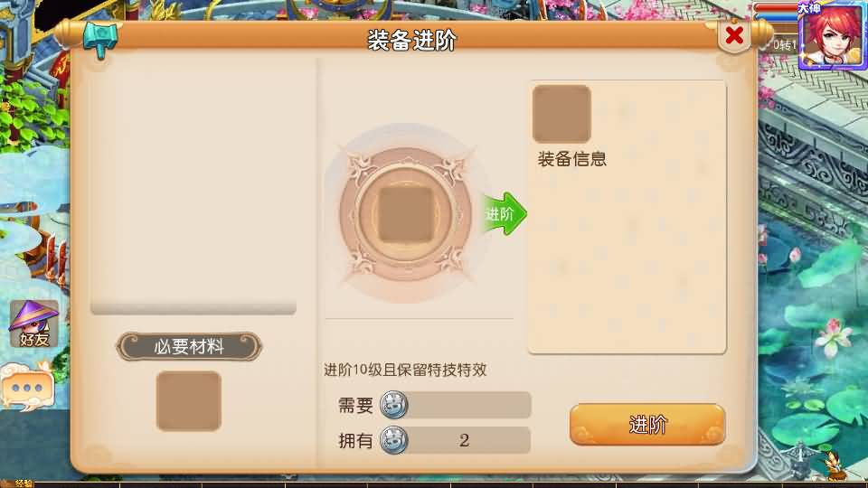
Task: Click the 装备信息 info panel area
Action: click(627, 217)
